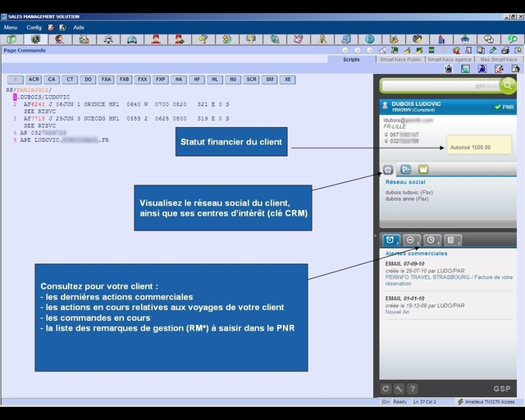Click the FXX script button
The width and height of the screenshot is (525, 420).
click(x=142, y=80)
